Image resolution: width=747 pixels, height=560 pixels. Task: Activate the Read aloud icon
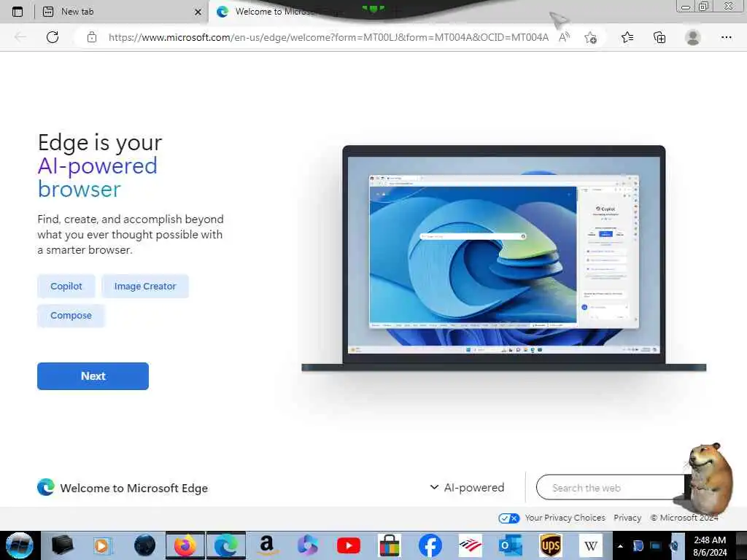564,37
